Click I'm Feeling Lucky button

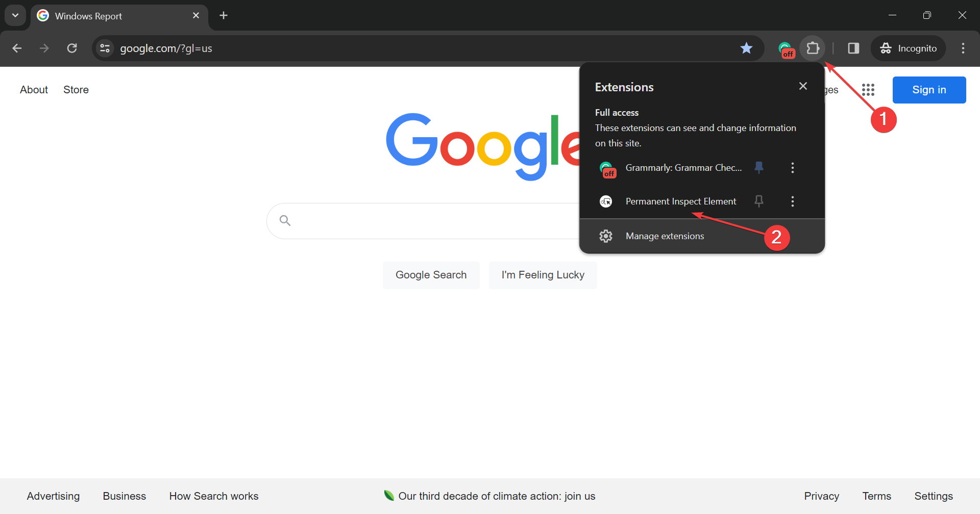pyautogui.click(x=543, y=275)
